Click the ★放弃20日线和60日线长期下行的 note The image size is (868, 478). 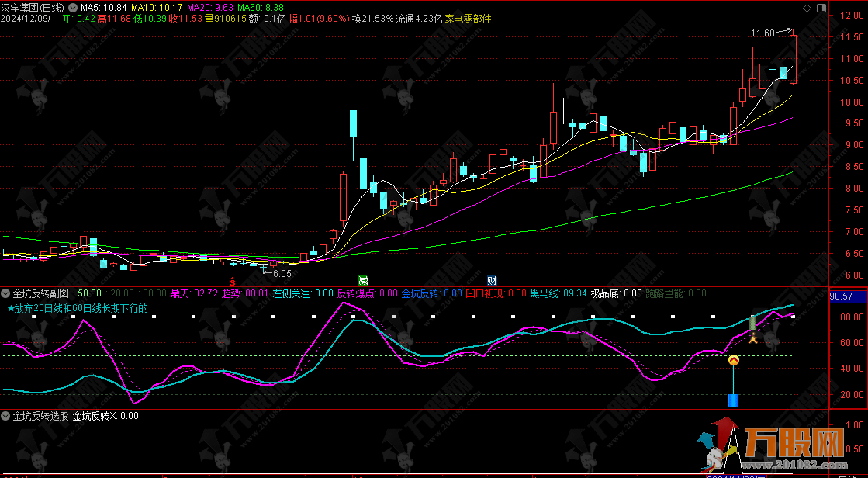click(x=78, y=308)
